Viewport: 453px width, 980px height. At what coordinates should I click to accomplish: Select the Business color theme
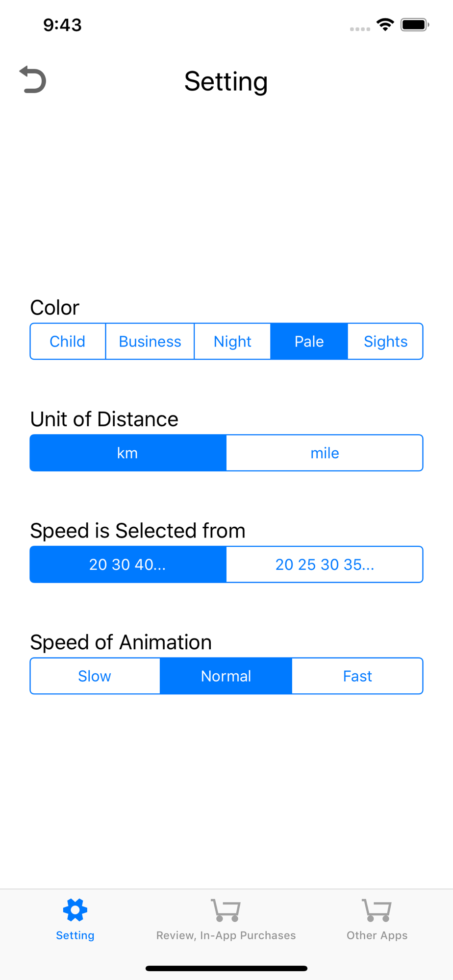point(150,341)
